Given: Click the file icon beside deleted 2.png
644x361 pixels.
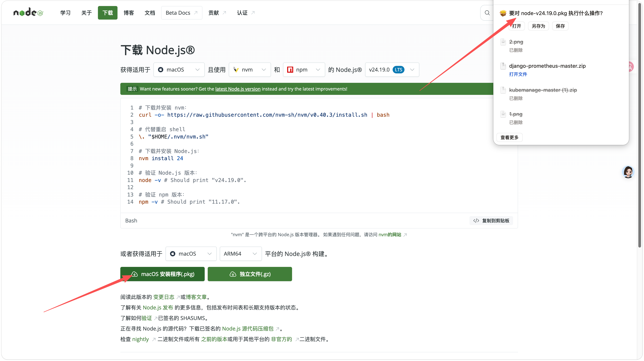Looking at the screenshot, I should (503, 42).
